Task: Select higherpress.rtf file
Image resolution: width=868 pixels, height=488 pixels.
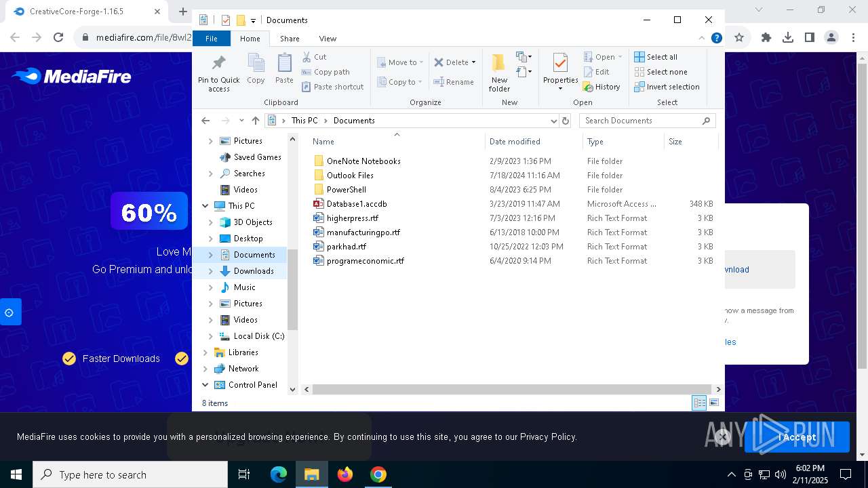Action: [353, 218]
